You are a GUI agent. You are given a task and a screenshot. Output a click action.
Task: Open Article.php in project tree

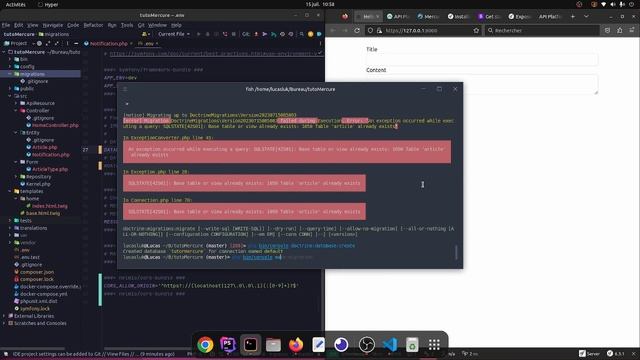(x=44, y=147)
